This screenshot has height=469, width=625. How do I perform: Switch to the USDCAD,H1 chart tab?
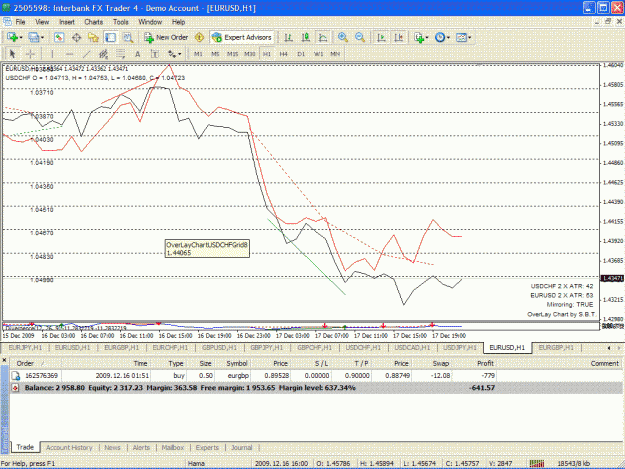tap(412, 347)
